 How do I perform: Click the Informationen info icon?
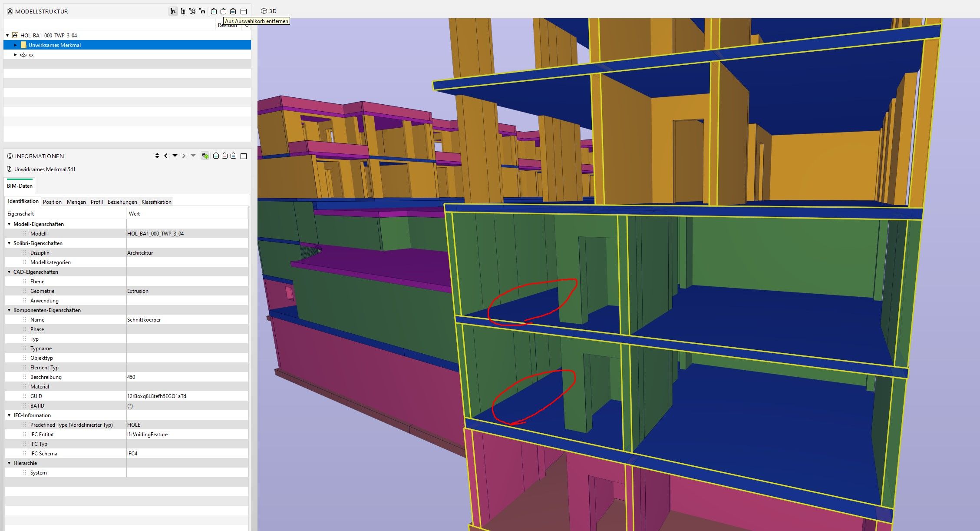(x=10, y=156)
